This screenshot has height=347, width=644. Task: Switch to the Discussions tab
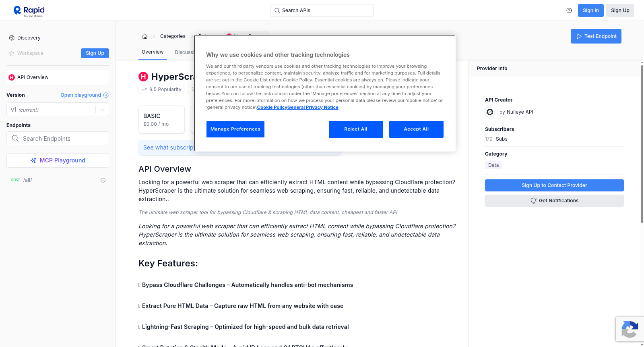[184, 52]
